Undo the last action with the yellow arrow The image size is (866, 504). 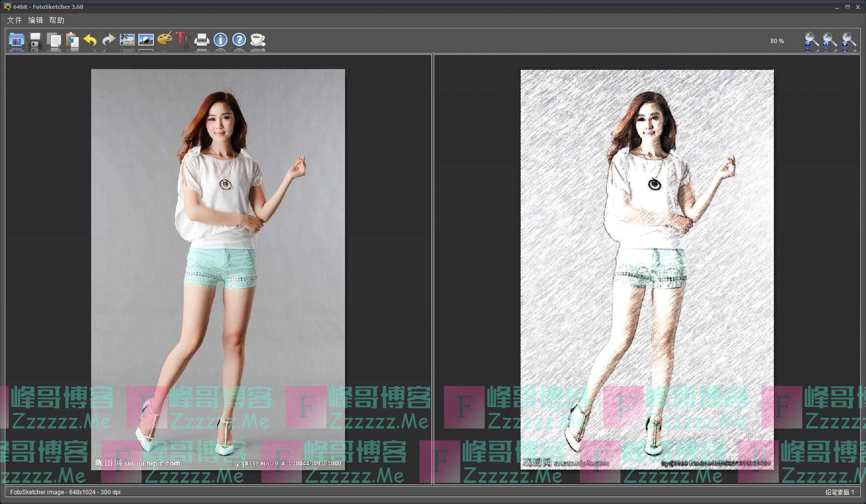click(x=90, y=40)
